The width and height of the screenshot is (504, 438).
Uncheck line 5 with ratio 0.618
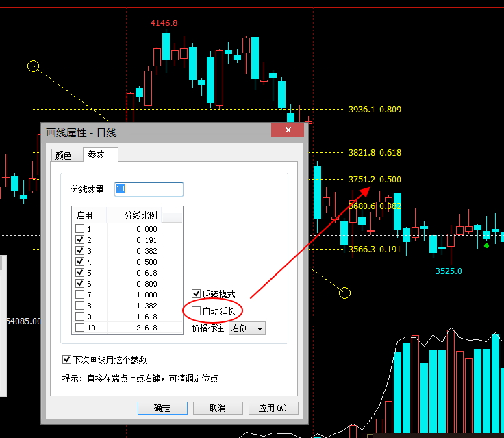pyautogui.click(x=80, y=273)
